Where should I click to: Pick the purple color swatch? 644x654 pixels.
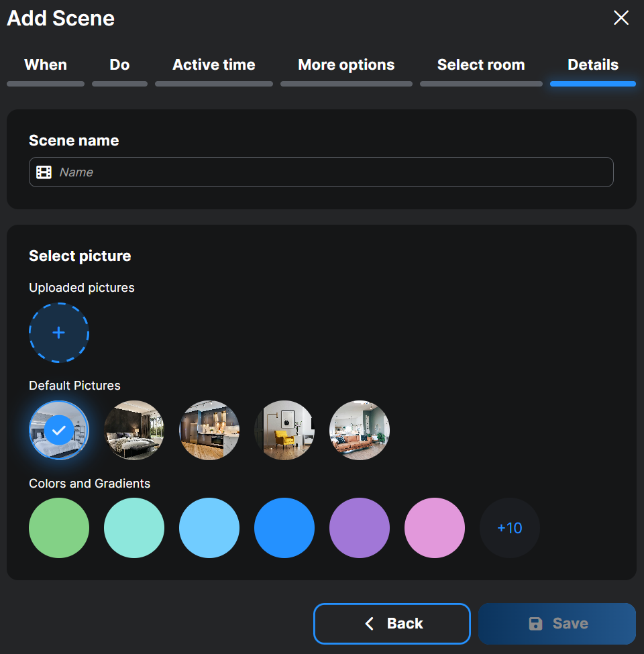[360, 528]
